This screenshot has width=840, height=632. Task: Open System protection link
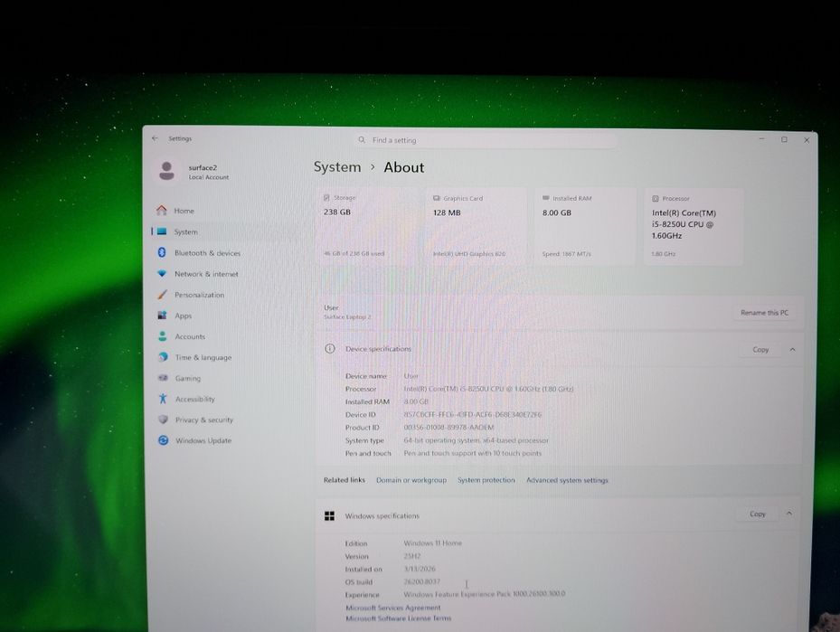click(486, 480)
